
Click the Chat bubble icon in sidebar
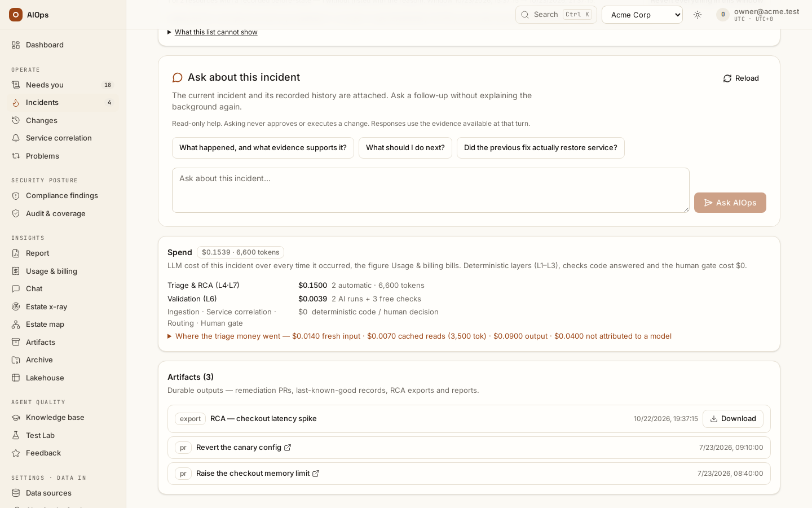(16, 289)
